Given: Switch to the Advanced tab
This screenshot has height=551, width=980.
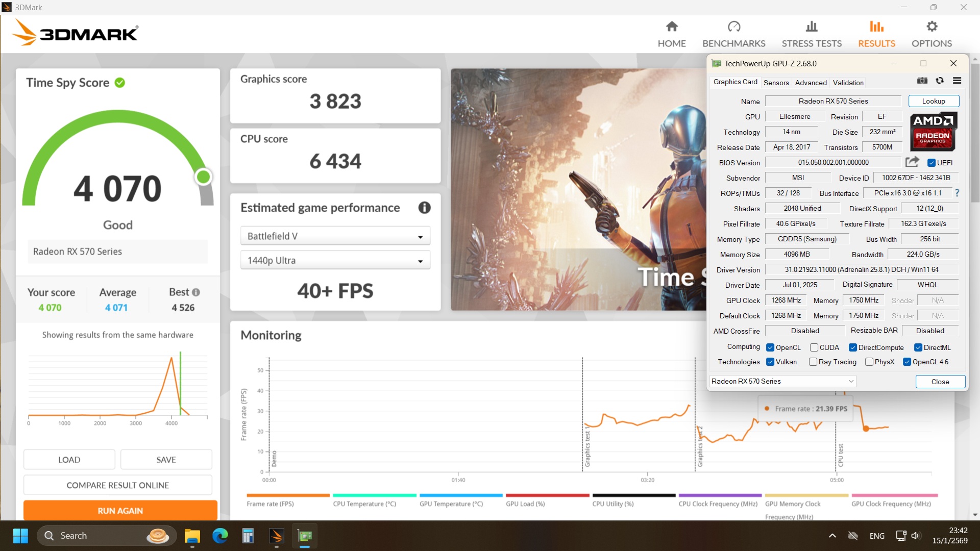Looking at the screenshot, I should click(811, 83).
